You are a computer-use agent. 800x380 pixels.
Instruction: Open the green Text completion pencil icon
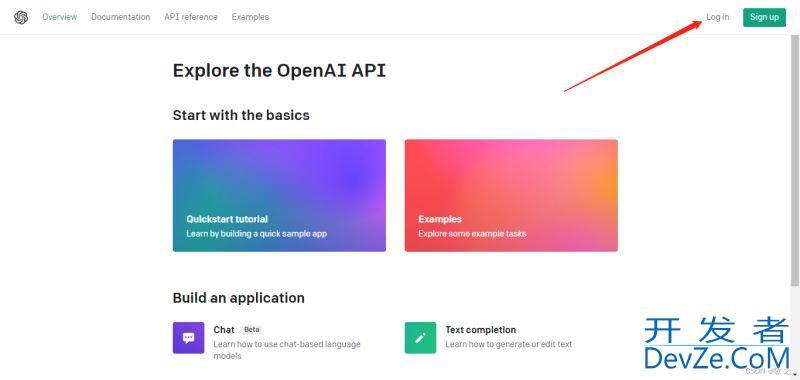coord(420,338)
